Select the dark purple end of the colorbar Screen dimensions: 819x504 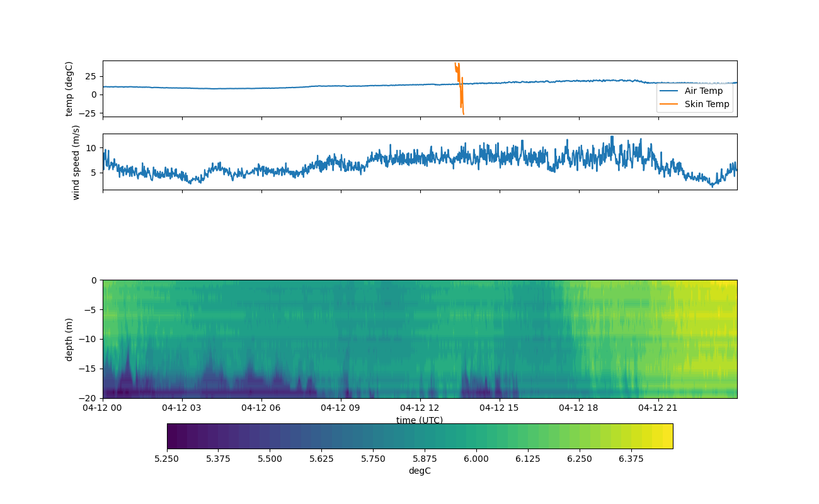173,436
